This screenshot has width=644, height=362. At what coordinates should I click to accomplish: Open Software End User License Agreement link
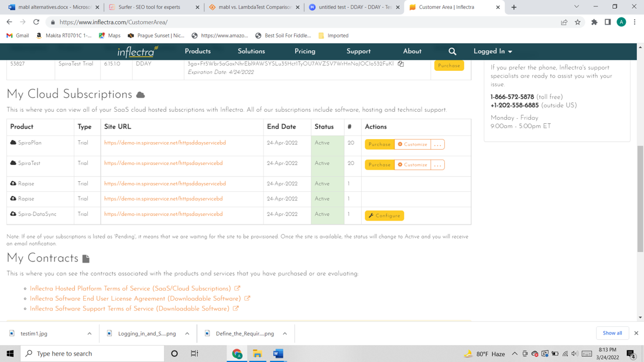click(135, 299)
